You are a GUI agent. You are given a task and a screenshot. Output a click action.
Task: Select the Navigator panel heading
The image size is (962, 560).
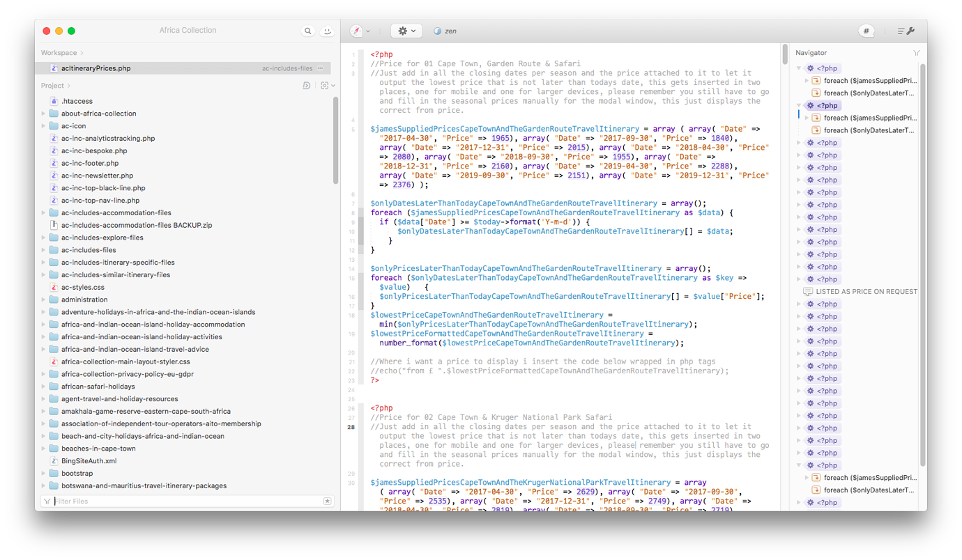pos(811,53)
